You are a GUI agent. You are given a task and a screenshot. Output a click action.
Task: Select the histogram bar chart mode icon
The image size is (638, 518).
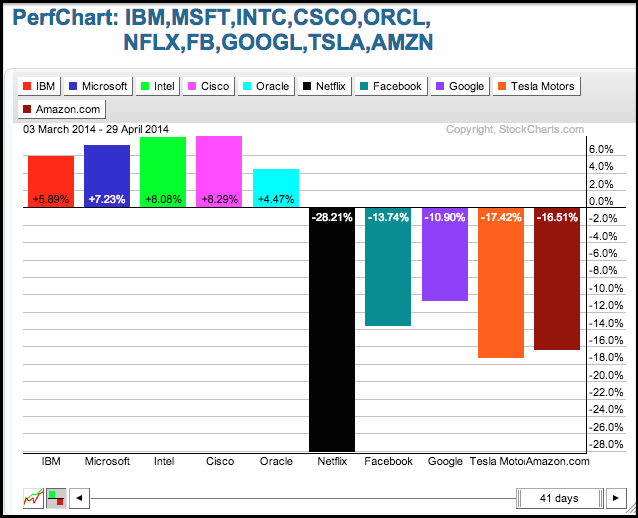[56, 497]
